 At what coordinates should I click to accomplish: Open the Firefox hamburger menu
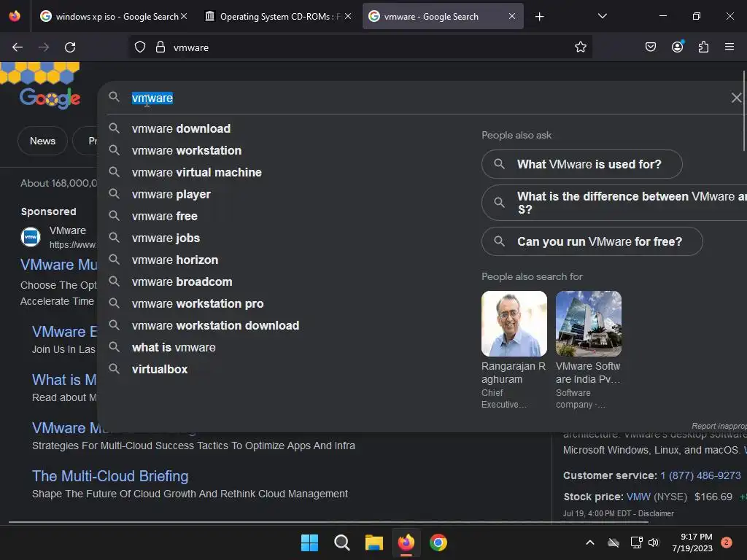click(729, 47)
